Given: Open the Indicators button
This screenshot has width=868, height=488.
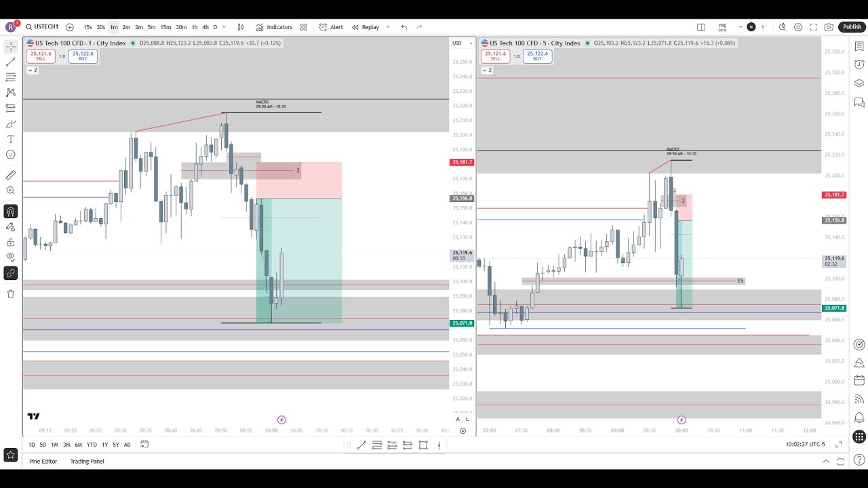Looking at the screenshot, I should point(274,27).
